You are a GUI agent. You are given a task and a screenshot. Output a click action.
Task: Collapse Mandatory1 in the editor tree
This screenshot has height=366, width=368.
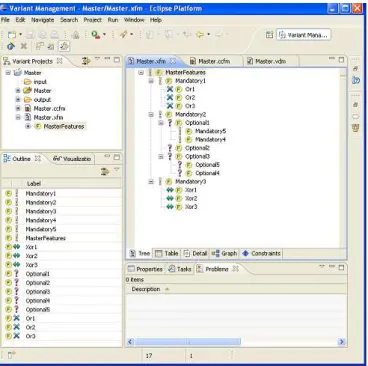pos(151,81)
